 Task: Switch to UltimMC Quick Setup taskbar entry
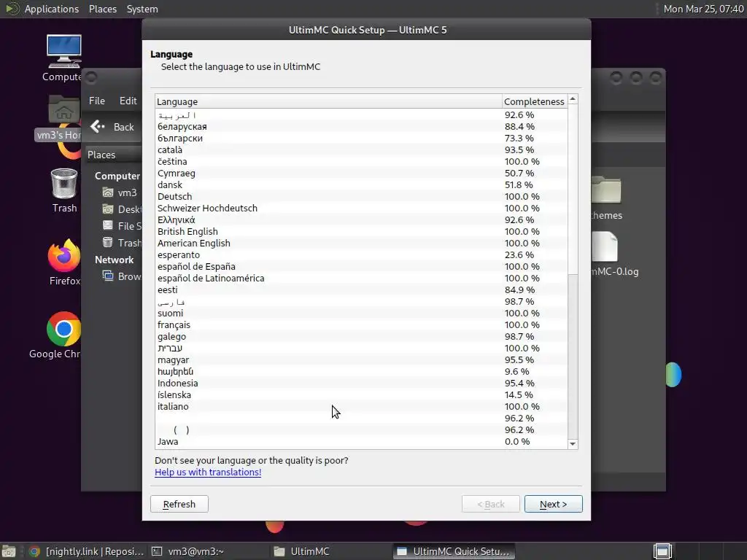click(454, 551)
